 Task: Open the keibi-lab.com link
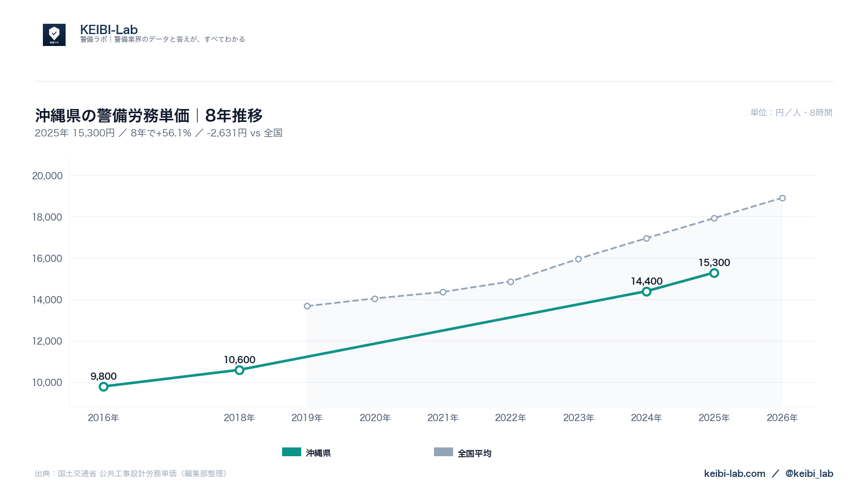tap(735, 473)
